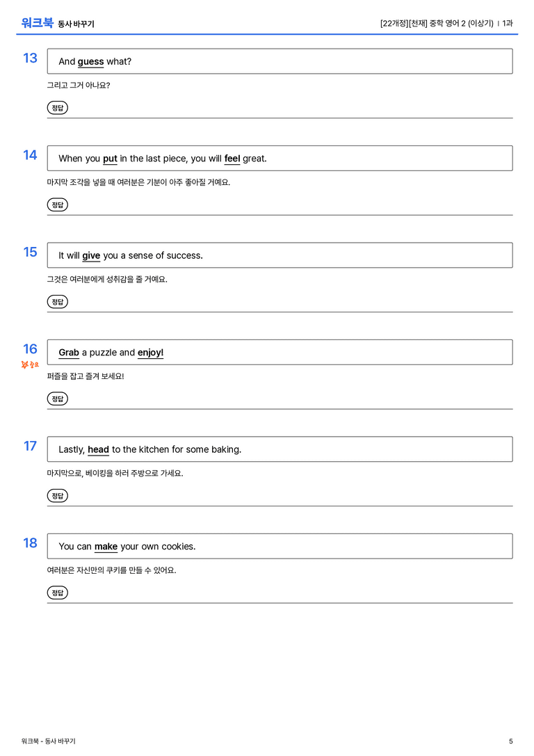The width and height of the screenshot is (534, 756).
Task: Click the underlined verb 'give'
Action: pos(91,255)
